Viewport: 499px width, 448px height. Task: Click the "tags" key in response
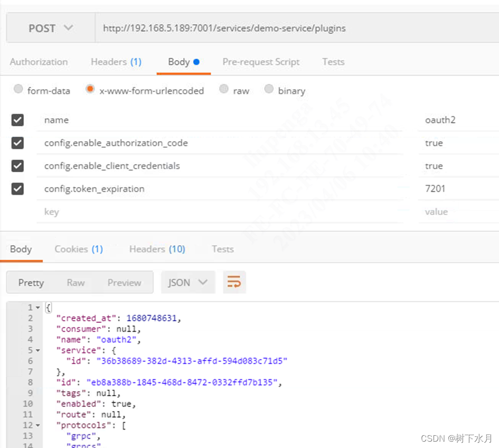pyautogui.click(x=71, y=393)
